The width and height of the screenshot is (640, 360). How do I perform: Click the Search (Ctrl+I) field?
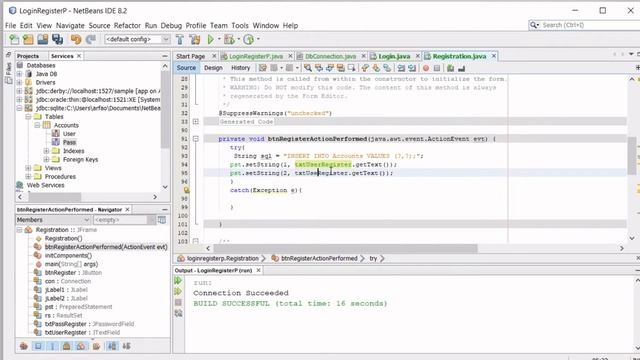[x=590, y=25]
